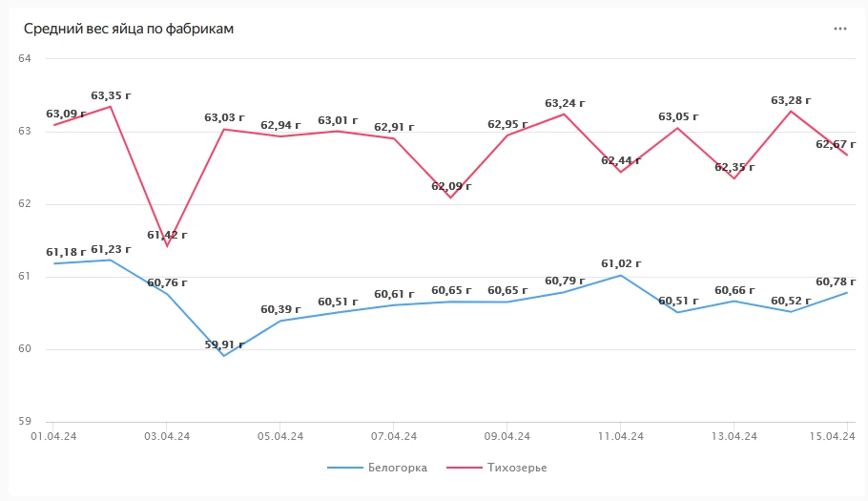
Task: Click the 61,02 г Белогорка data point
Action: click(621, 275)
